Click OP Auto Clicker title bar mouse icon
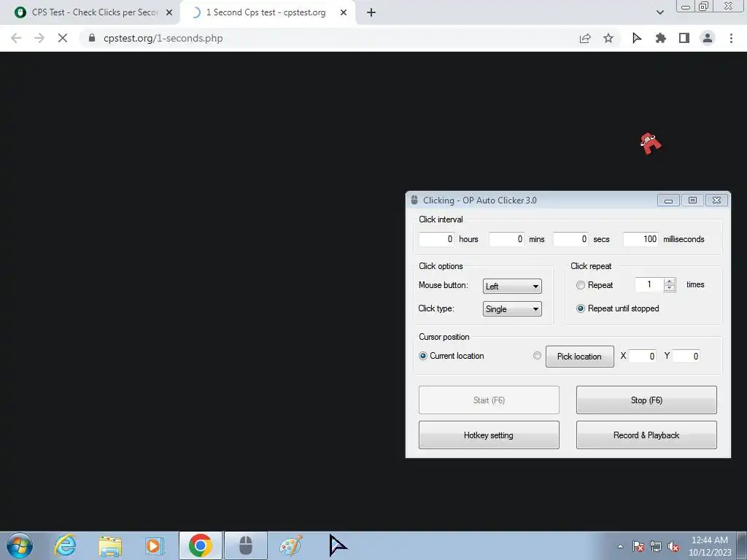This screenshot has width=747, height=560. pyautogui.click(x=414, y=200)
